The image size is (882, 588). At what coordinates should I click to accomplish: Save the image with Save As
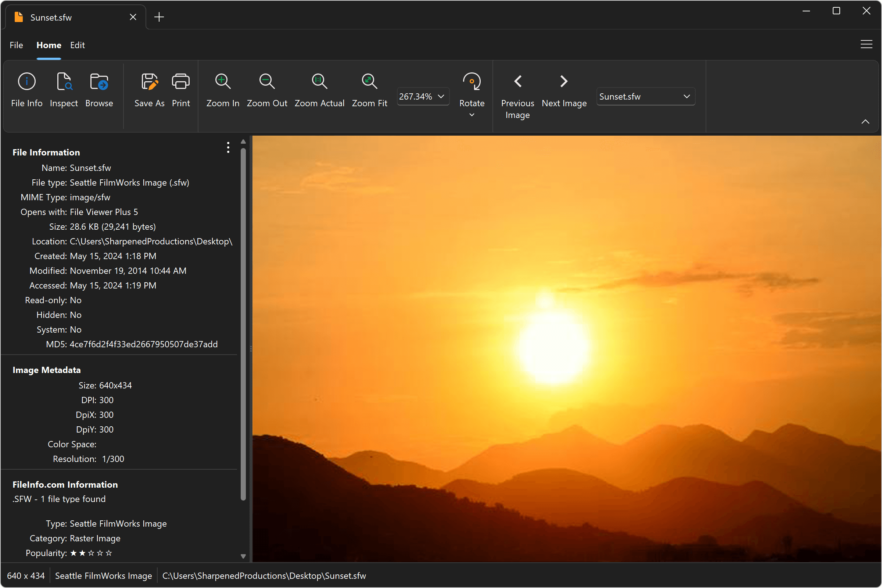point(149,90)
